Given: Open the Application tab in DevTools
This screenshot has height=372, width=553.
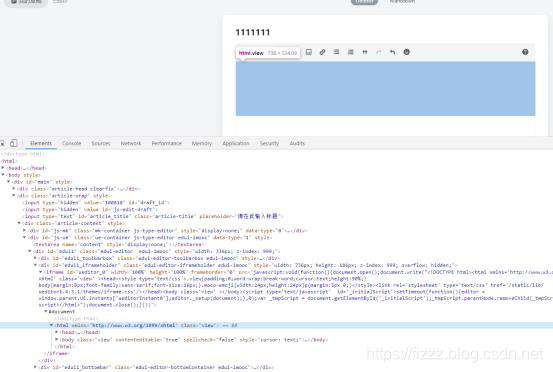Looking at the screenshot, I should [x=236, y=143].
